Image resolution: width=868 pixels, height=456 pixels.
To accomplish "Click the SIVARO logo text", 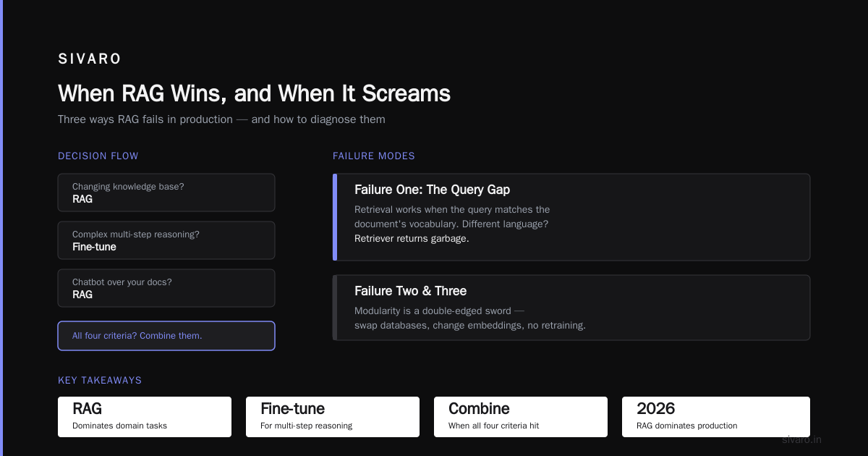I will [90, 59].
